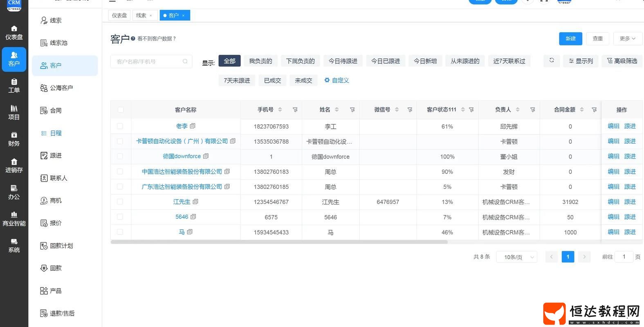Open the 显示列 column chooser

(x=581, y=61)
